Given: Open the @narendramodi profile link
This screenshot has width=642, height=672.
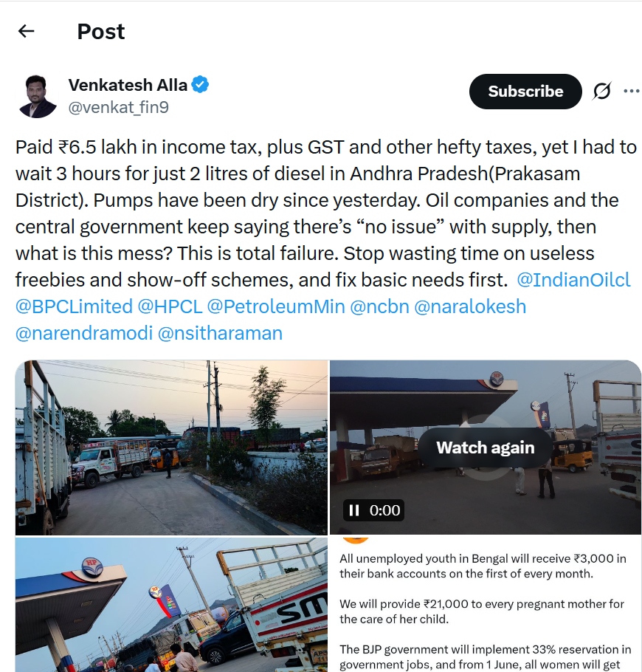Looking at the screenshot, I should [82, 333].
